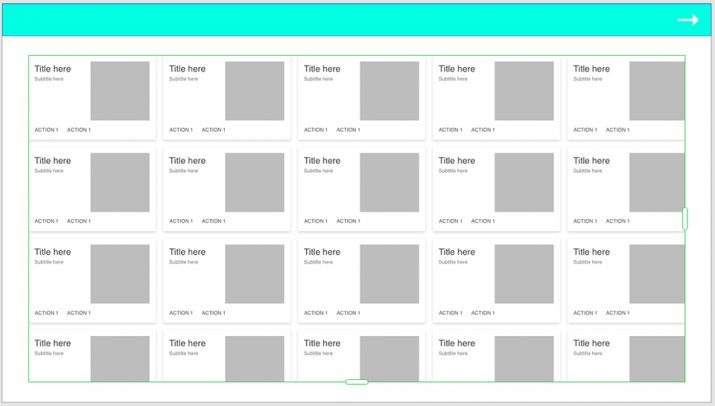Select "Subtitle here" text in row three, second card
Viewport: 715px width, 406px height.
pyautogui.click(x=183, y=262)
